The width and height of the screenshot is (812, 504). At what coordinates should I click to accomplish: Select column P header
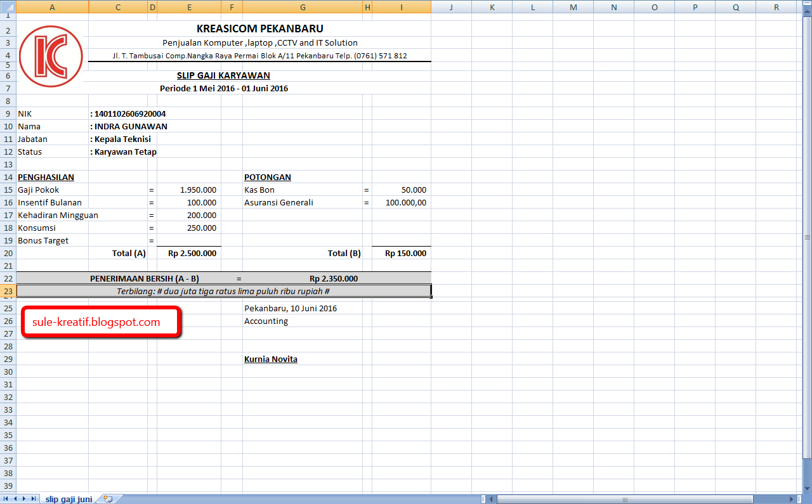(695, 7)
